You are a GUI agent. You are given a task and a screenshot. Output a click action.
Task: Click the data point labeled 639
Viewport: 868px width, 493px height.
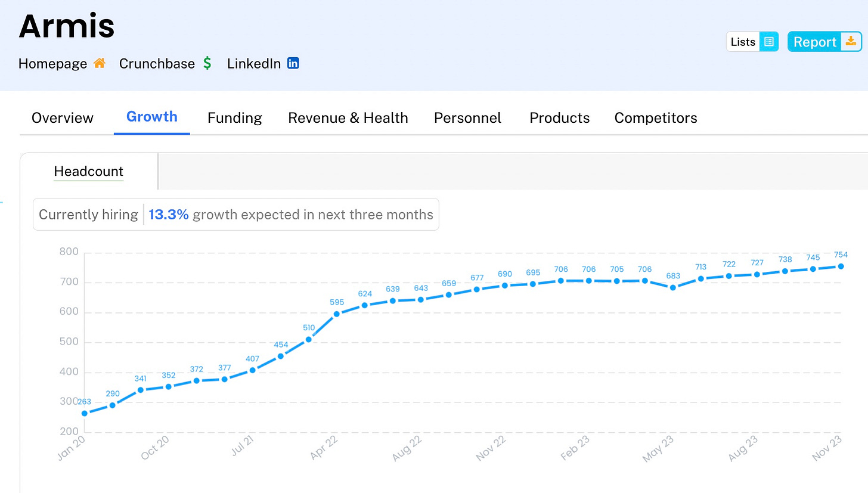(393, 300)
